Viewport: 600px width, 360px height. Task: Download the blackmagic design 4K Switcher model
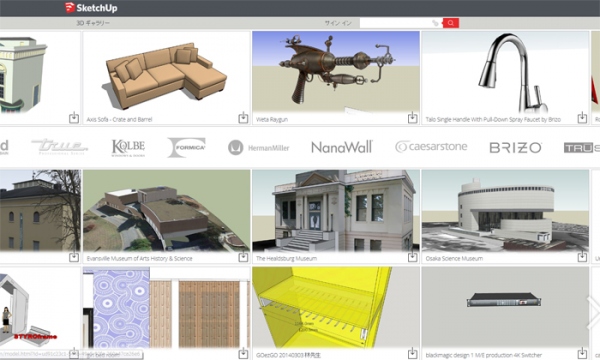(582, 353)
